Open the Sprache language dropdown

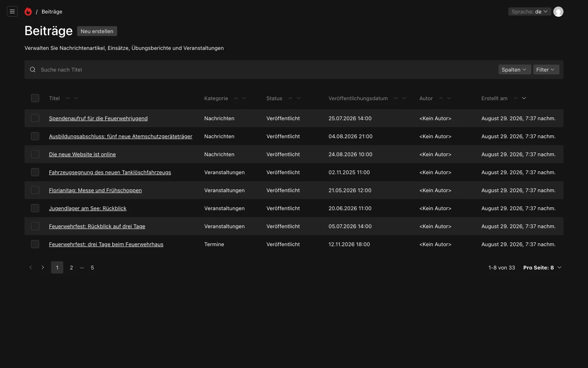pyautogui.click(x=530, y=11)
